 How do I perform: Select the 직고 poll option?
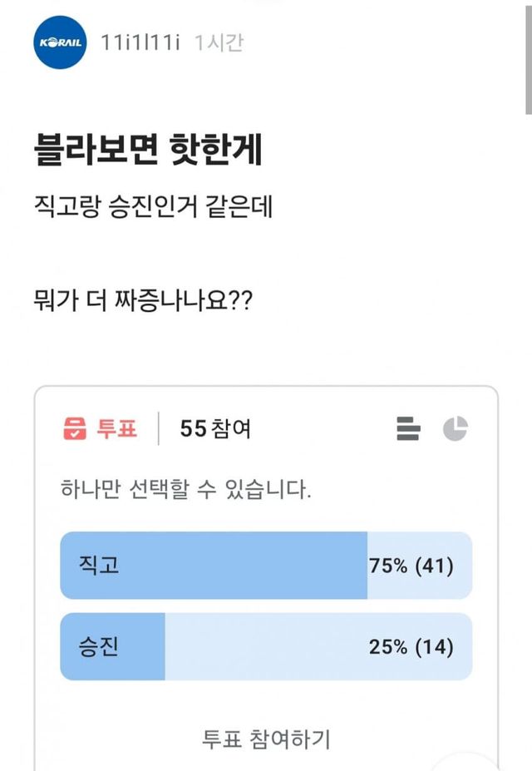tap(99, 566)
